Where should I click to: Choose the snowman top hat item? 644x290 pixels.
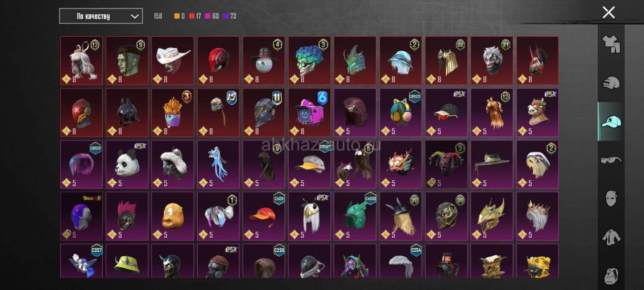[264, 60]
